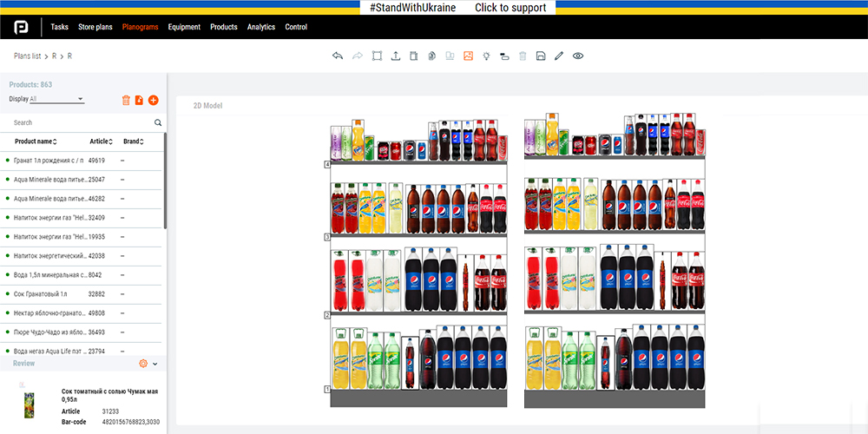
Task: Click the orange import file icon in products panel
Action: click(x=140, y=101)
